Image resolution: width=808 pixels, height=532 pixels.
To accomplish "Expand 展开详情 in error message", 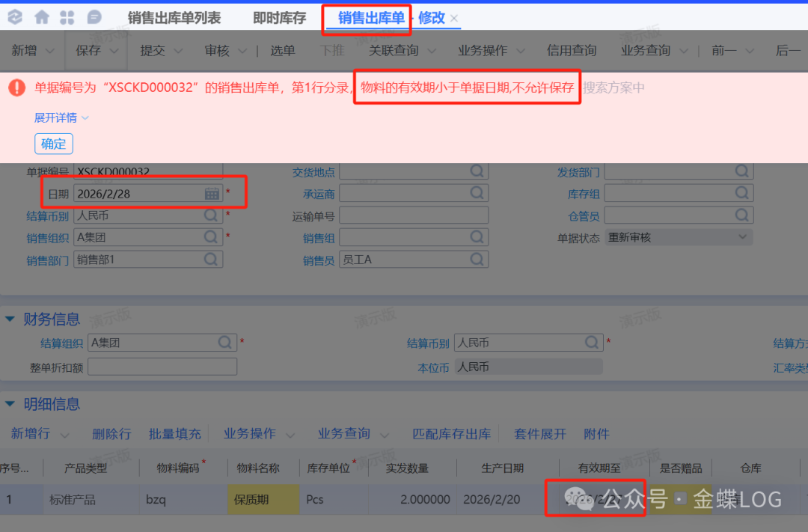I will (61, 117).
